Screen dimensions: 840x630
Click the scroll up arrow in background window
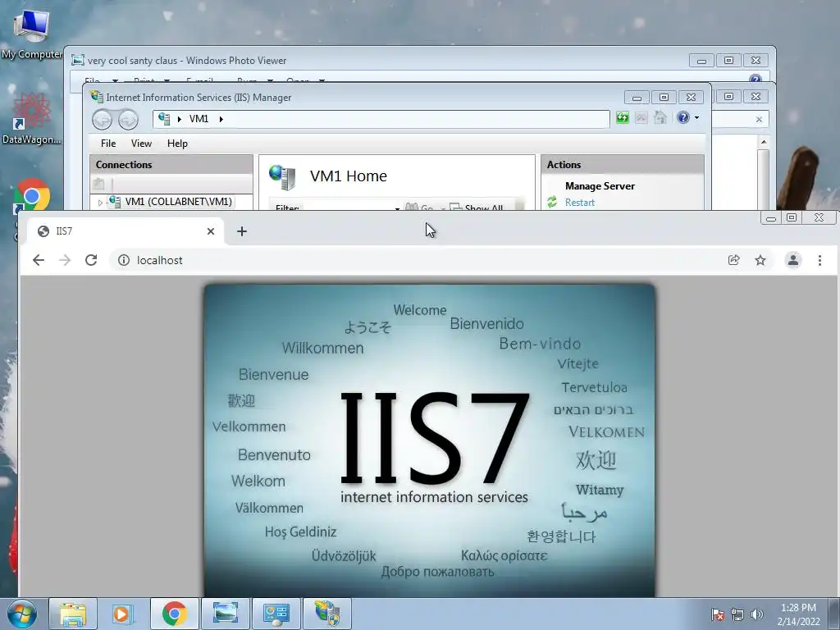pyautogui.click(x=764, y=142)
